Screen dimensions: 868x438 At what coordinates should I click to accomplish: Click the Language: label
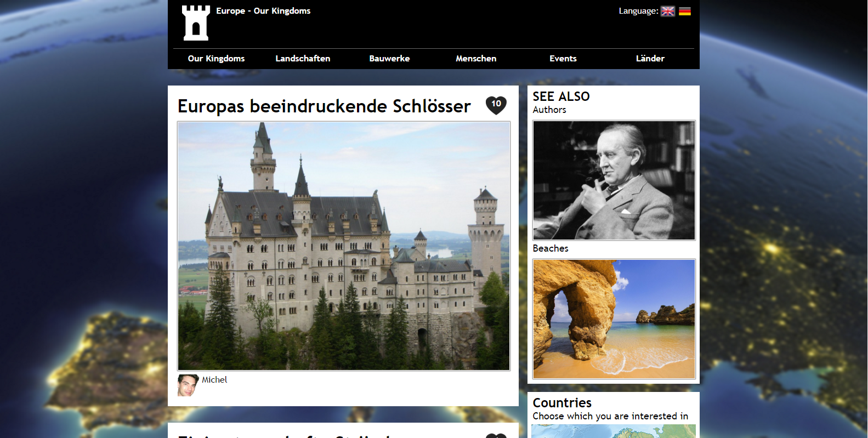638,11
